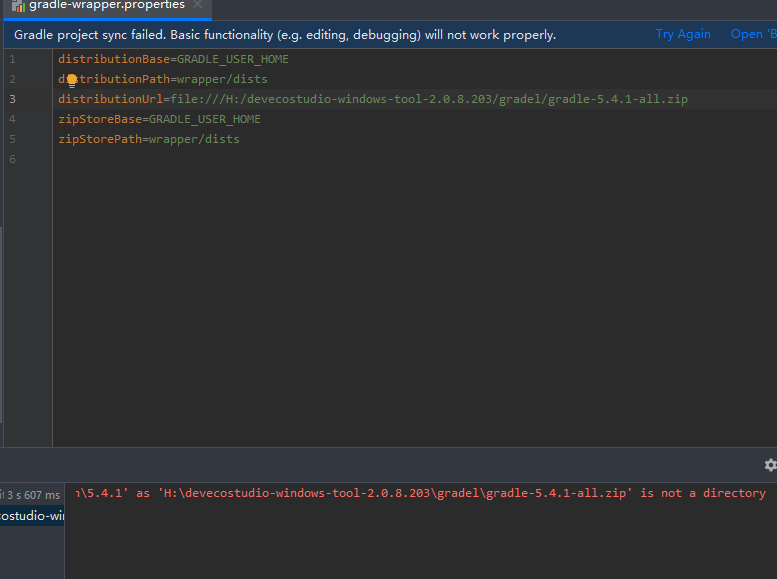Click the 3 s 607 ms build time entry
This screenshot has width=777, height=579.
[33, 495]
